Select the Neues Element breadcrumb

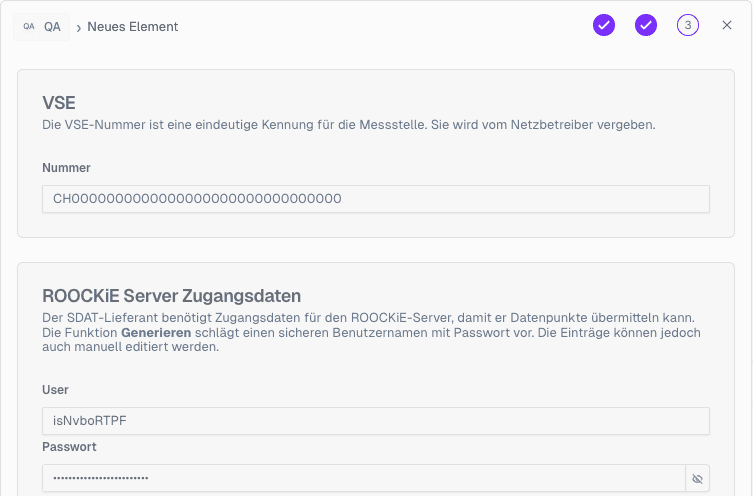[x=132, y=27]
